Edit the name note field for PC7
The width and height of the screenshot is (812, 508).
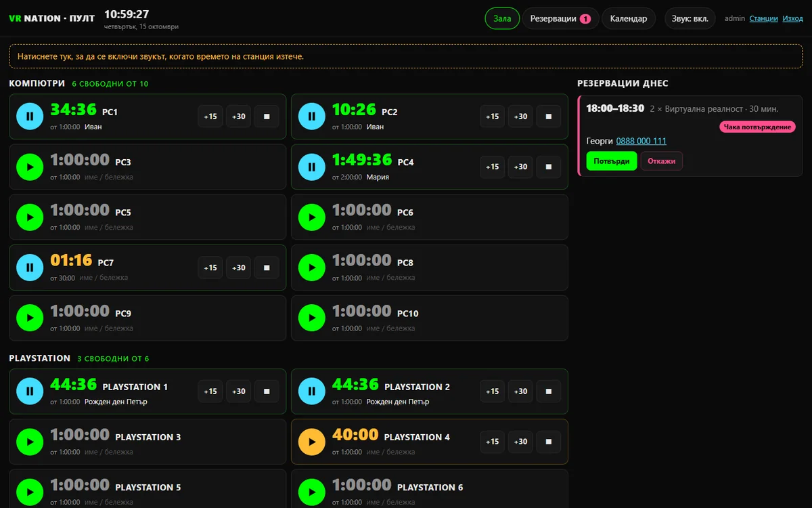click(x=104, y=278)
